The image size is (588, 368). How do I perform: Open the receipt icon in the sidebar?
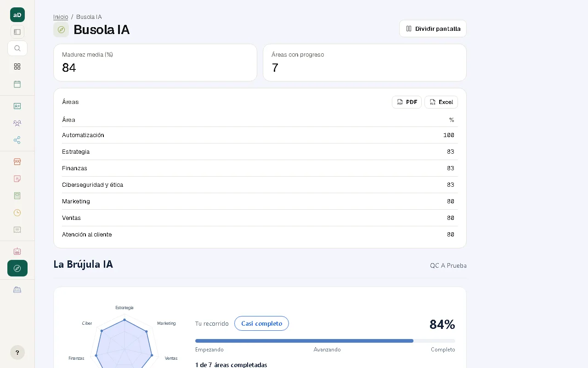pyautogui.click(x=17, y=230)
